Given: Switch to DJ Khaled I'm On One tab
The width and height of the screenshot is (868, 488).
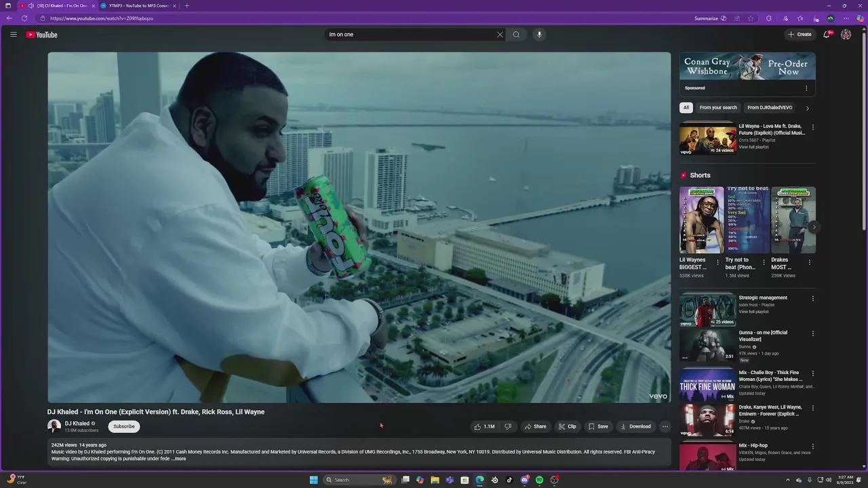Looking at the screenshot, I should coord(58,5).
